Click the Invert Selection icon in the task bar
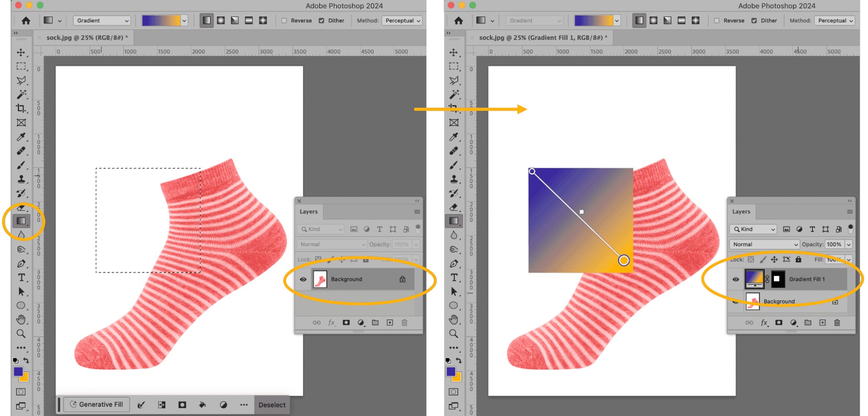 pos(162,405)
